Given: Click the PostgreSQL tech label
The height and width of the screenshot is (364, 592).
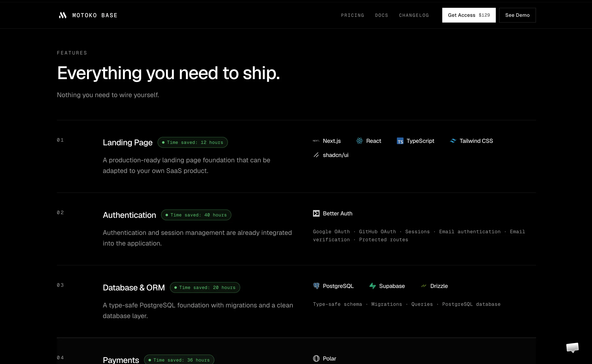Looking at the screenshot, I should coord(338,286).
